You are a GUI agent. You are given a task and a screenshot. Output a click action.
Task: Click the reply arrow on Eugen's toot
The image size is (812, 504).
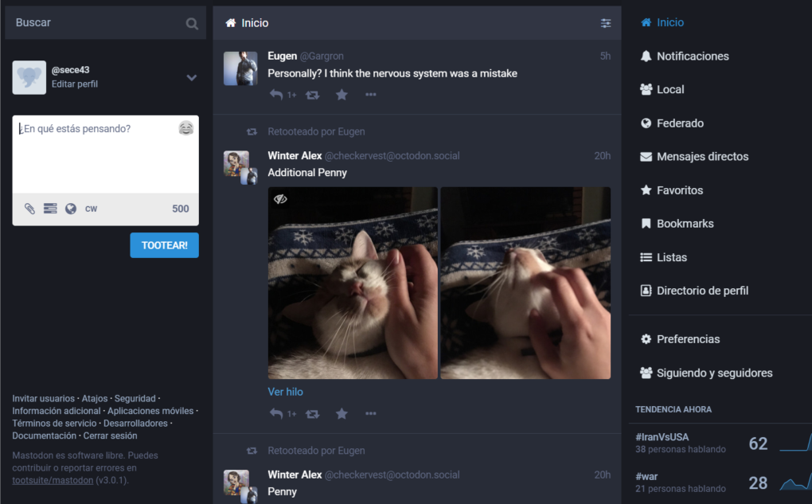click(x=276, y=95)
